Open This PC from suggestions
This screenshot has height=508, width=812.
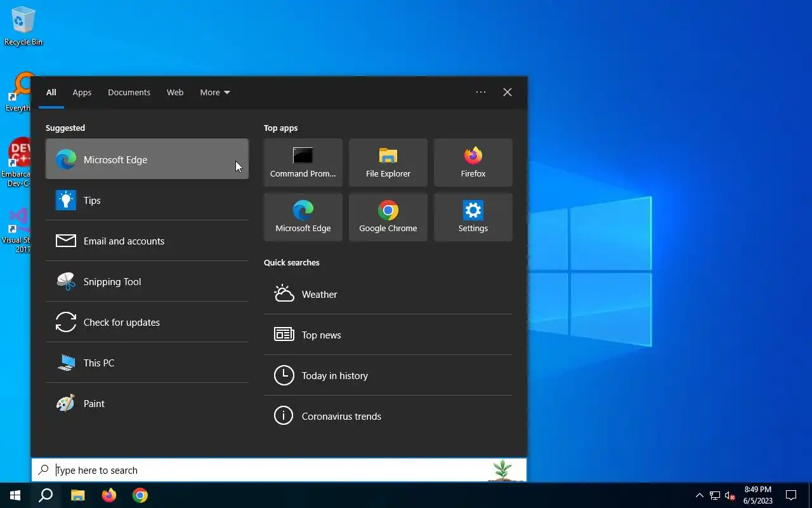coord(147,363)
